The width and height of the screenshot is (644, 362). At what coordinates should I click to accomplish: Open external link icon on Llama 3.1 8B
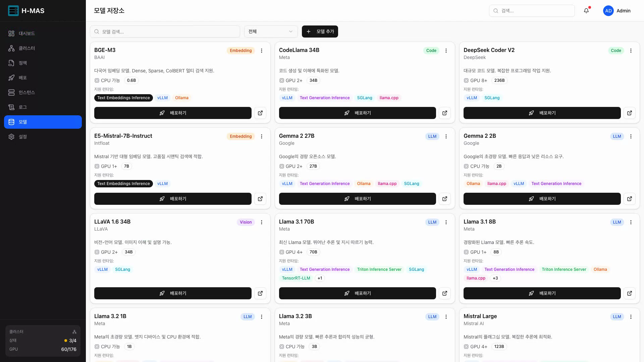click(x=630, y=293)
